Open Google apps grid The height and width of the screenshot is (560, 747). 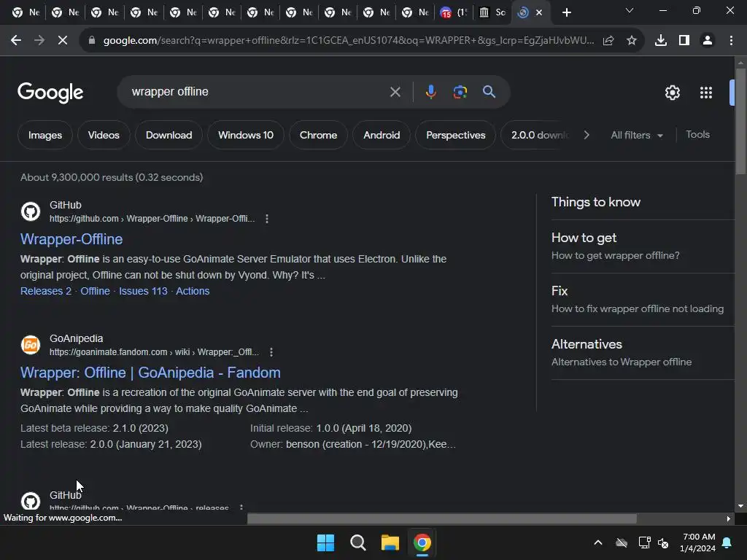click(x=705, y=93)
